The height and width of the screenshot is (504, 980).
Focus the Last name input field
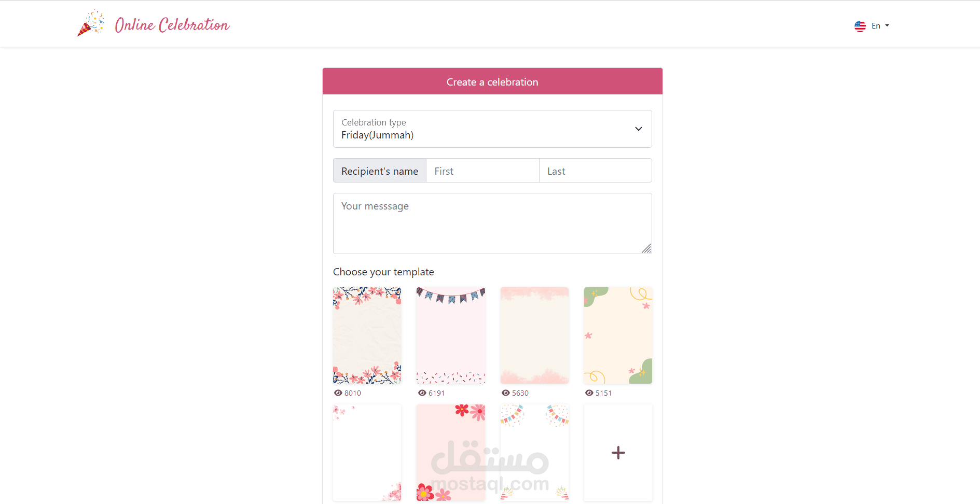(x=596, y=171)
